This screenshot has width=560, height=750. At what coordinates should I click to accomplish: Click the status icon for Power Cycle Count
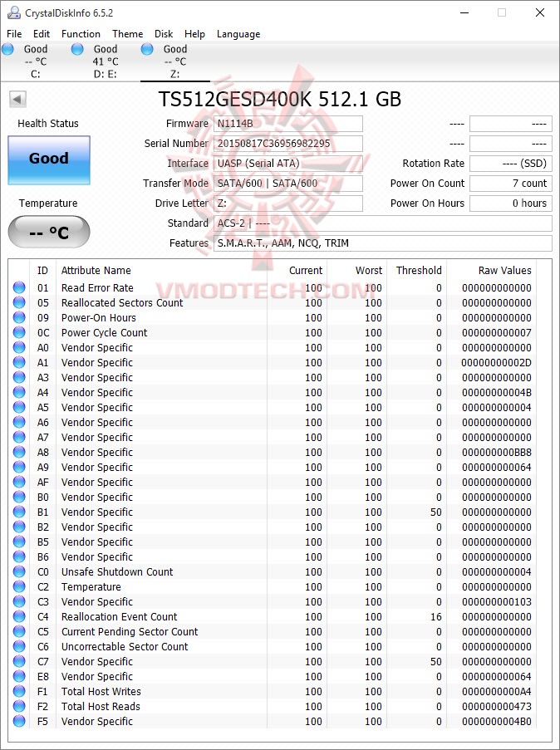point(19,332)
